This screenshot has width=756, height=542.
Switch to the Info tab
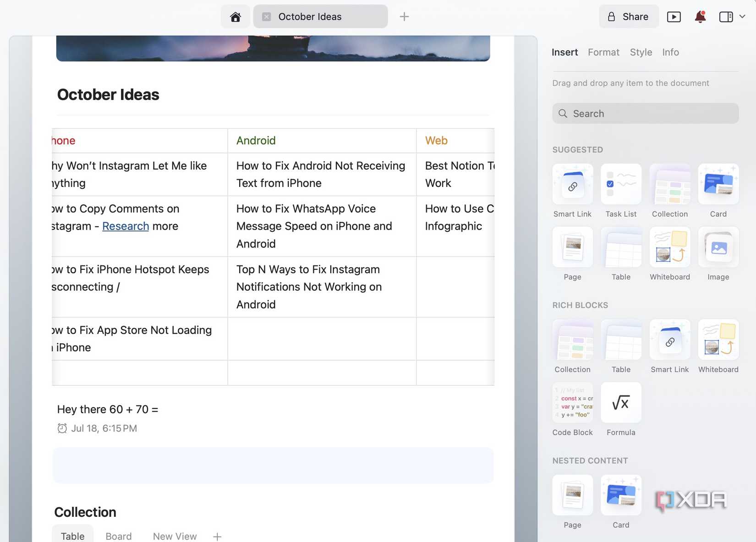tap(670, 52)
